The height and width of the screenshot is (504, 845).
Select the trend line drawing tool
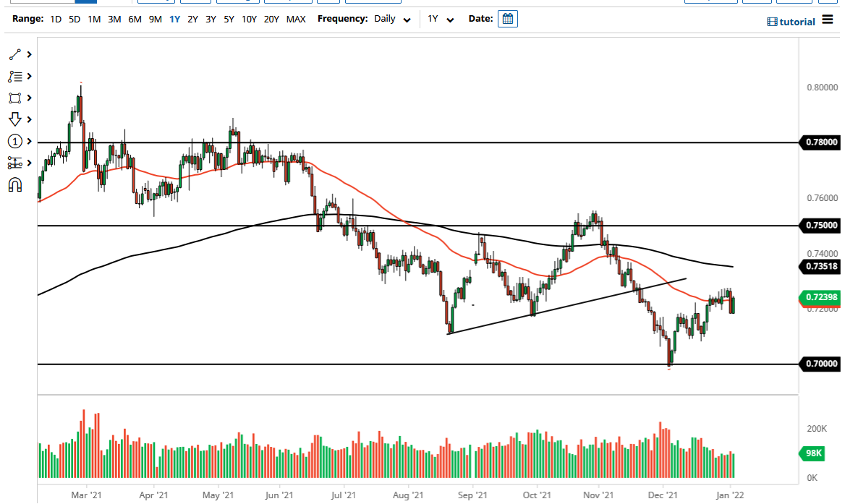[x=14, y=54]
